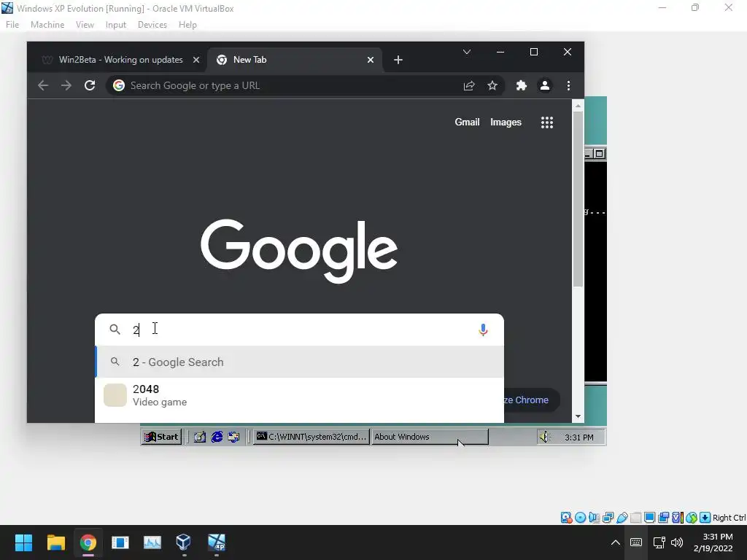747x560 pixels.
Task: Click the Chrome page vertical scrollbar thumb
Action: 578,199
